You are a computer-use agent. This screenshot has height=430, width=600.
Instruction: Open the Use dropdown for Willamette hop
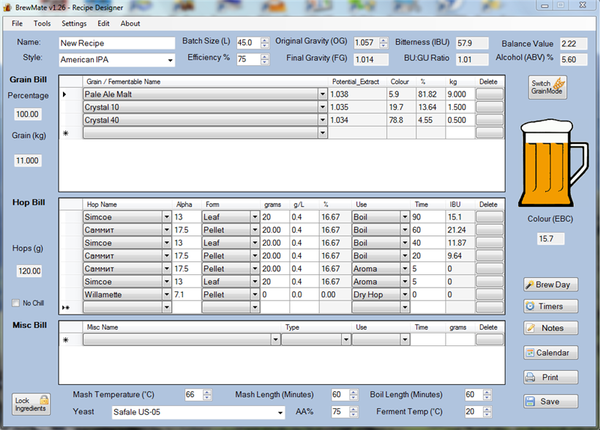click(405, 295)
